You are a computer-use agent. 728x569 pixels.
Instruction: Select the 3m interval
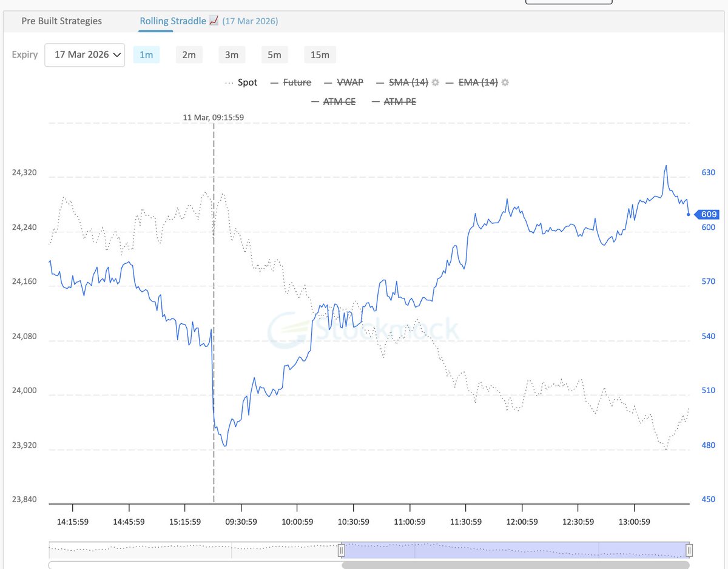232,55
